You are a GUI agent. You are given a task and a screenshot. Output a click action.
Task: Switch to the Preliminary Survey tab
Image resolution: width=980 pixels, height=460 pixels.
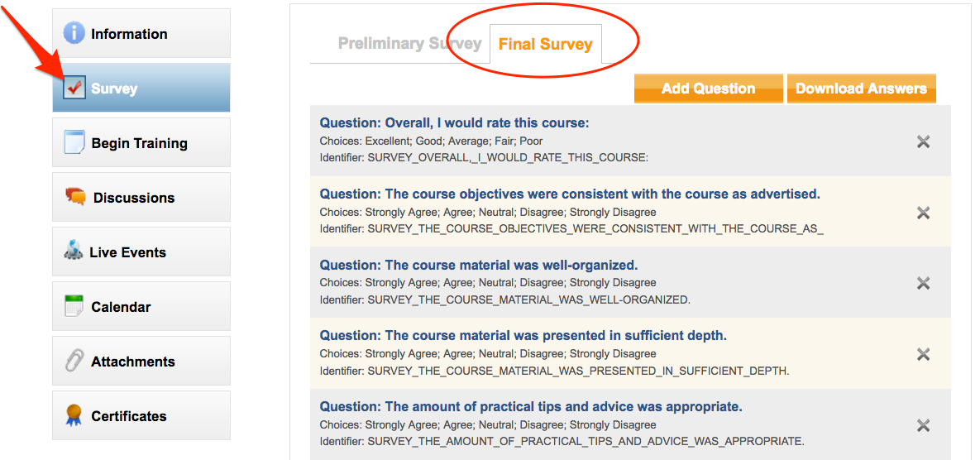[x=409, y=44]
